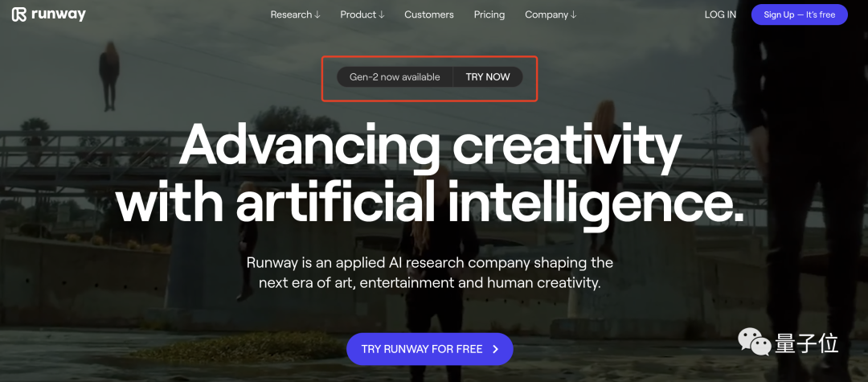Click the 量子位 watermark text
This screenshot has width=868, height=382.
[x=807, y=343]
